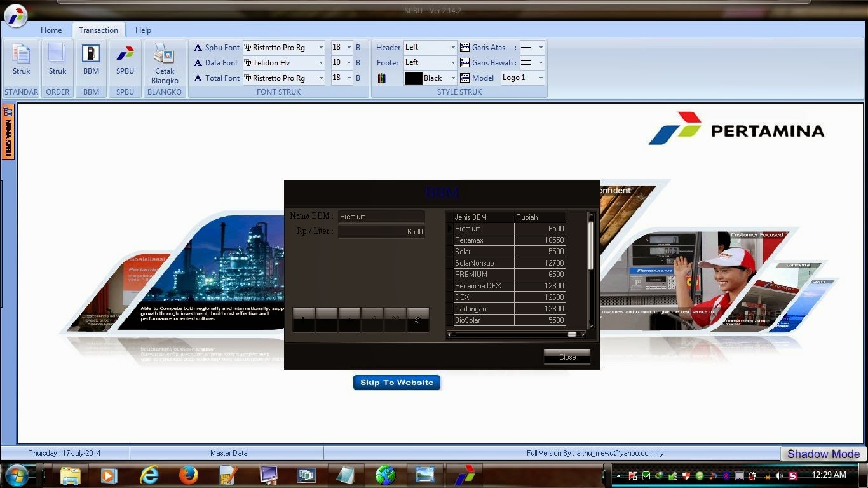Click the Master Data status bar entry
Image resolution: width=868 pixels, height=488 pixels.
pos(229,453)
